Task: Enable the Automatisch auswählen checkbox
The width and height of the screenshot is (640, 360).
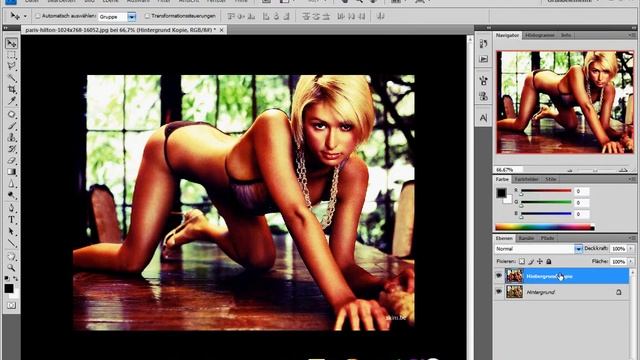Action: (x=38, y=16)
